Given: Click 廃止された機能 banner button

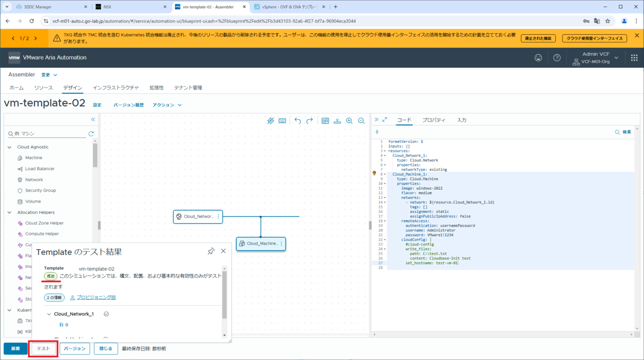Looking at the screenshot, I should point(538,38).
